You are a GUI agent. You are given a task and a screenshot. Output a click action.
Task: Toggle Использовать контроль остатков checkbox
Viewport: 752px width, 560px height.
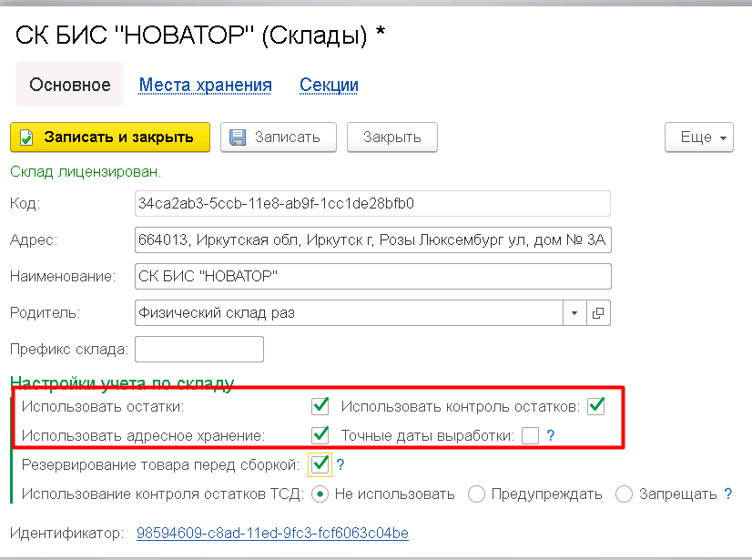(596, 406)
